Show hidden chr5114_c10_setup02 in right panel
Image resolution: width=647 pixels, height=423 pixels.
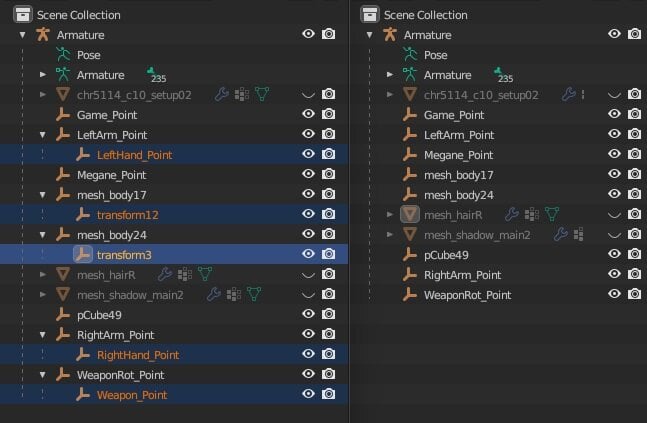pyautogui.click(x=614, y=95)
